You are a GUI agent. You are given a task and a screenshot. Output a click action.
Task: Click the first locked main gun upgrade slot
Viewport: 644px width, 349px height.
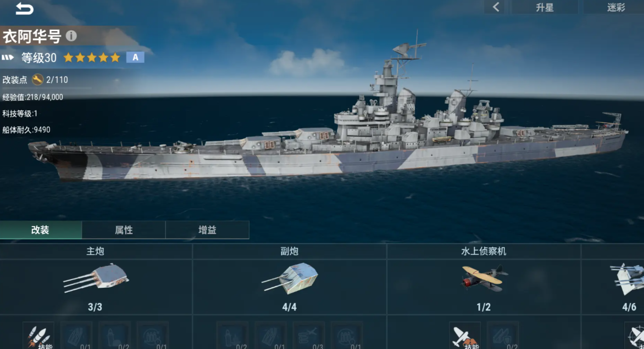77,335
